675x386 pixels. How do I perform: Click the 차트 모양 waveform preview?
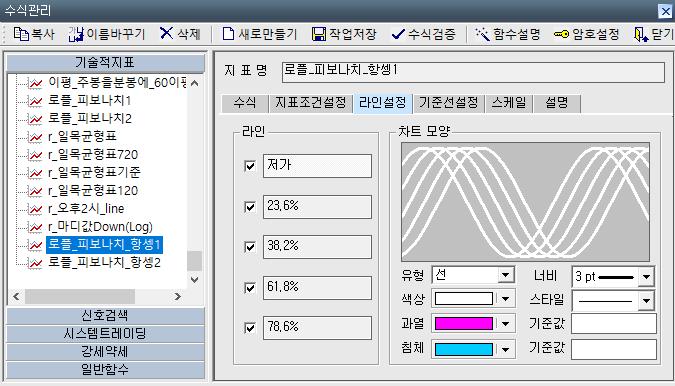click(525, 202)
